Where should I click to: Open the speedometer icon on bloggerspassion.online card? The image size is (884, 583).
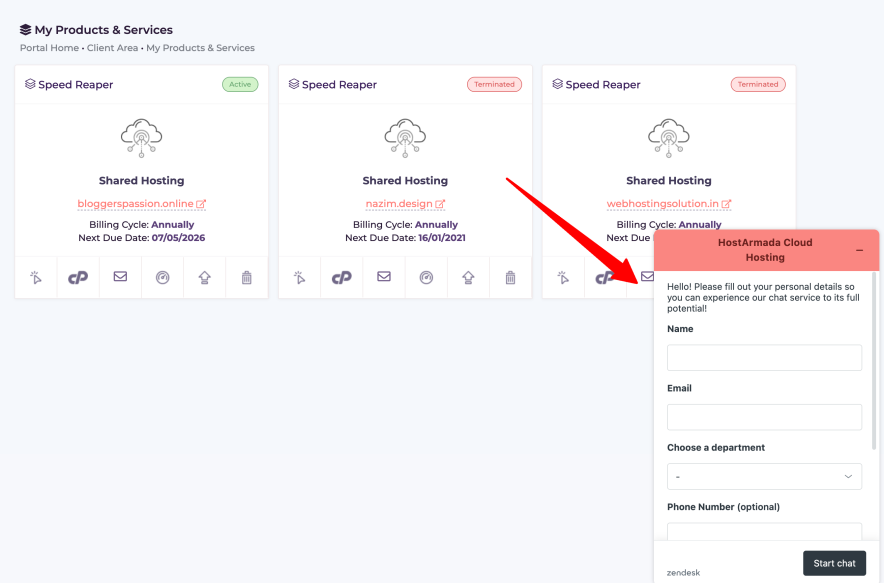[162, 277]
